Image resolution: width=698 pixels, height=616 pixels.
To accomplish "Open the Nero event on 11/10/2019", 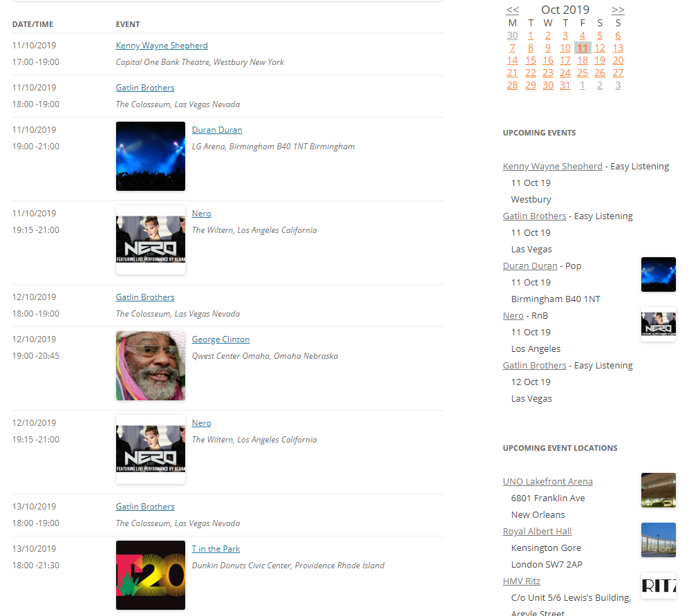I will tap(201, 214).
